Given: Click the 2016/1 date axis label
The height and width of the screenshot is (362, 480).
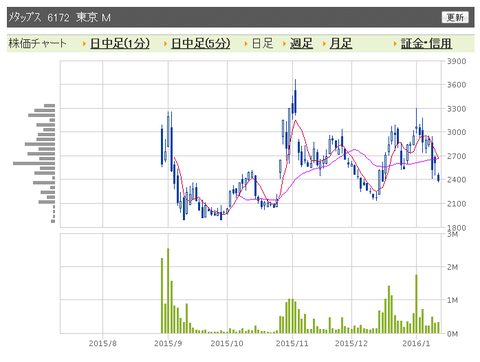Looking at the screenshot, I should pos(416,343).
